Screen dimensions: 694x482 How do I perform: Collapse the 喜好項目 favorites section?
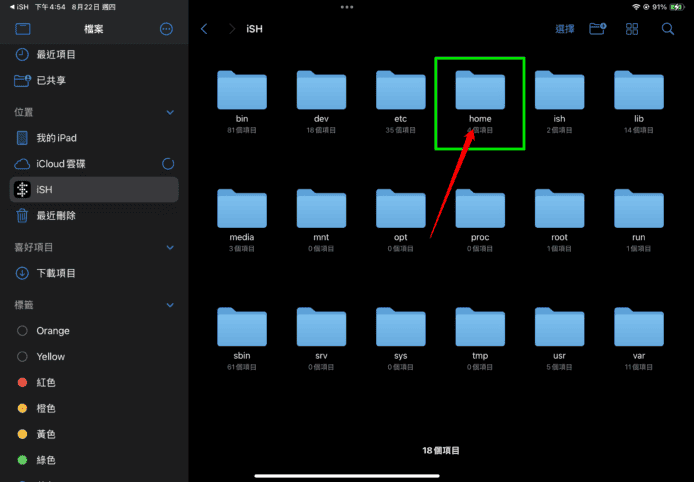169,247
